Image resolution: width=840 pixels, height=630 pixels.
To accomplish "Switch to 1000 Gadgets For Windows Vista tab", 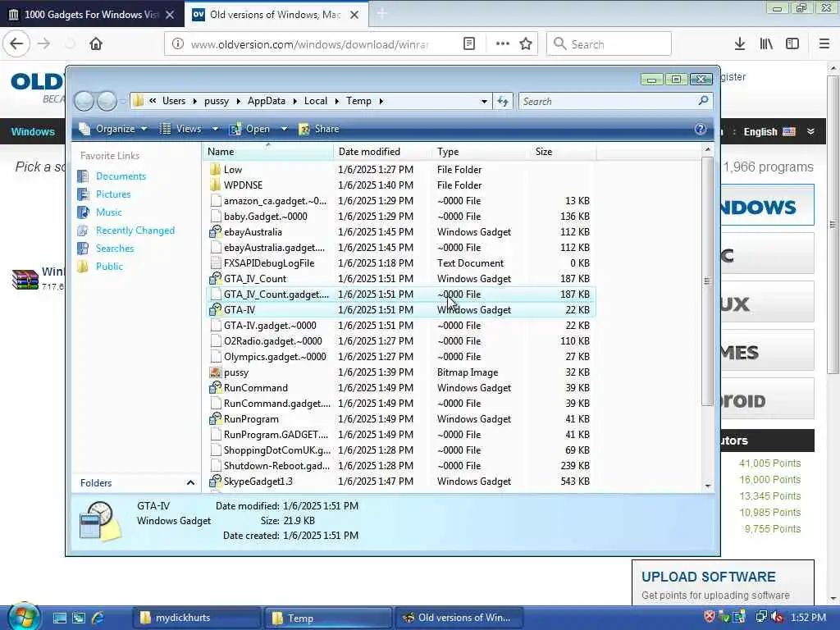I will pos(92,15).
